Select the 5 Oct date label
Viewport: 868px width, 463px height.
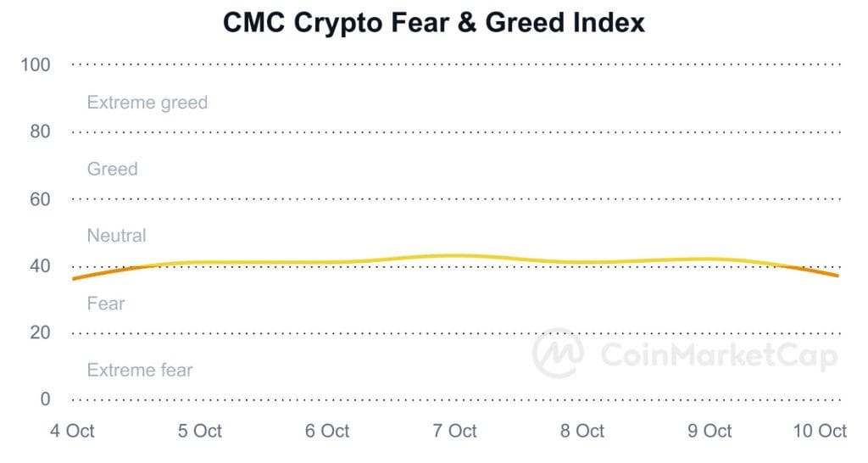pos(199,431)
